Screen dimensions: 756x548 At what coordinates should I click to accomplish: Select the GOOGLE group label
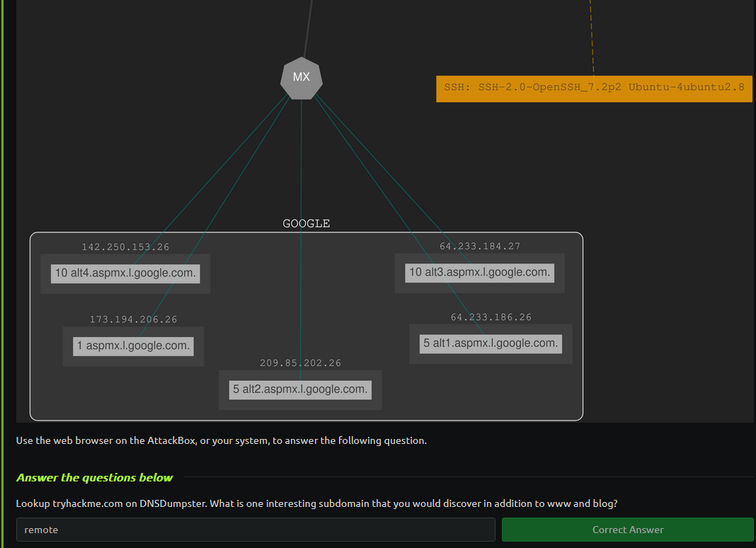click(x=307, y=223)
